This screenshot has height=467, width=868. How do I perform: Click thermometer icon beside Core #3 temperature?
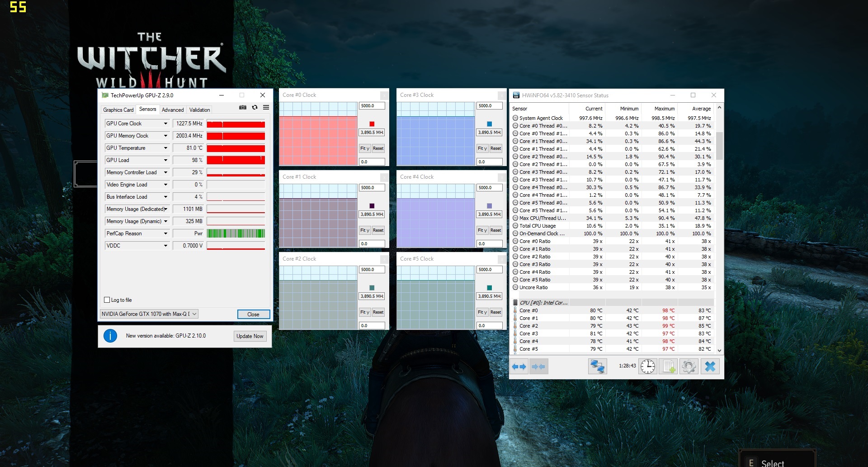pyautogui.click(x=515, y=334)
